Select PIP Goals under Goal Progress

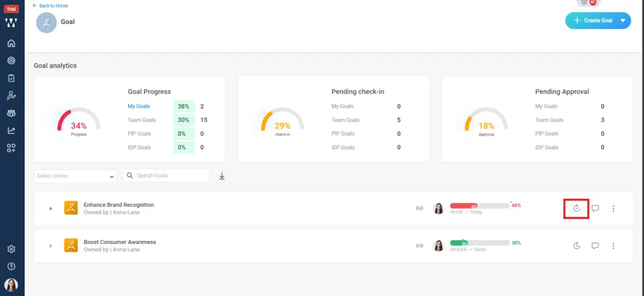[x=139, y=134]
